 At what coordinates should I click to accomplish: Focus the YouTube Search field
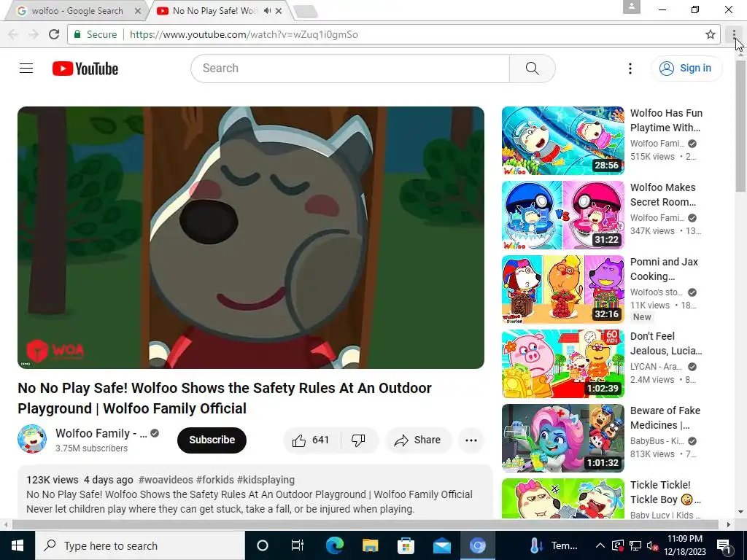tap(350, 69)
